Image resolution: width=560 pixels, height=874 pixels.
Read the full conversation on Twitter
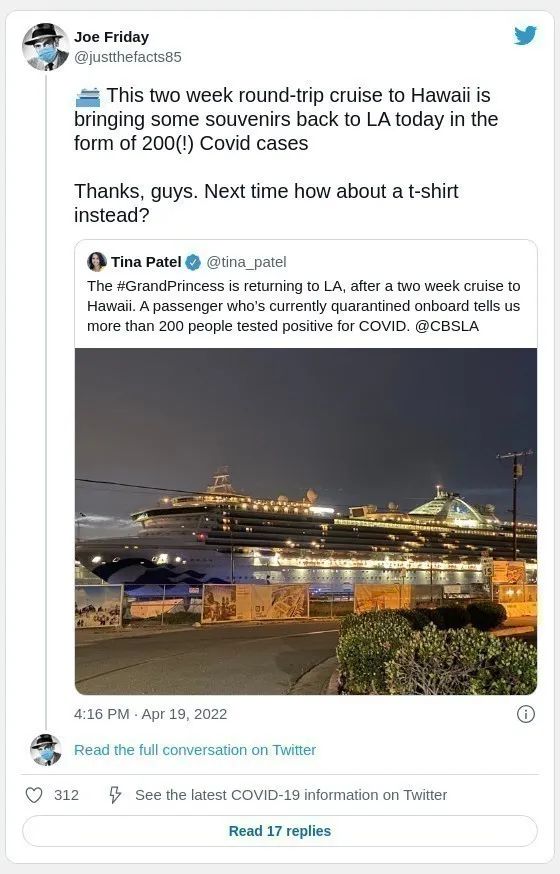[195, 750]
